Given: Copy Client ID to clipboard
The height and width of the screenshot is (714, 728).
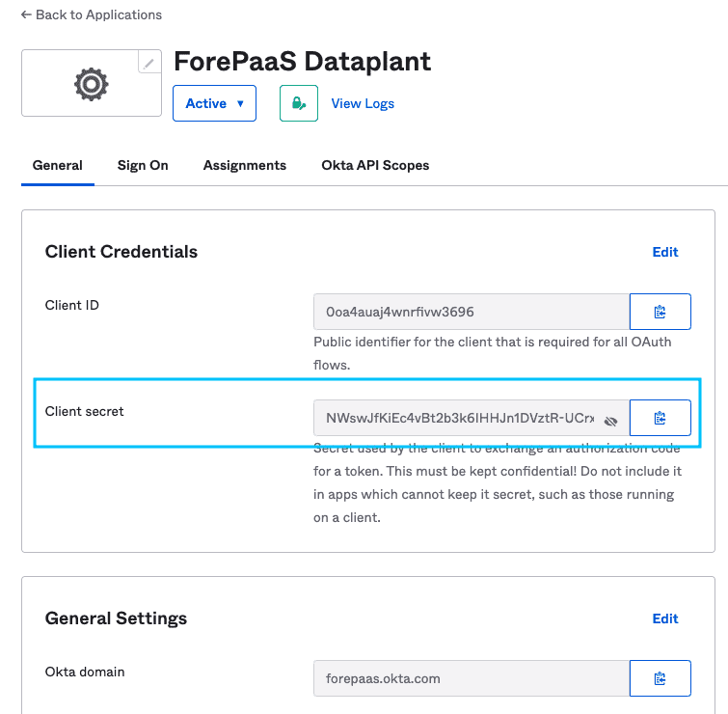Looking at the screenshot, I should (661, 312).
